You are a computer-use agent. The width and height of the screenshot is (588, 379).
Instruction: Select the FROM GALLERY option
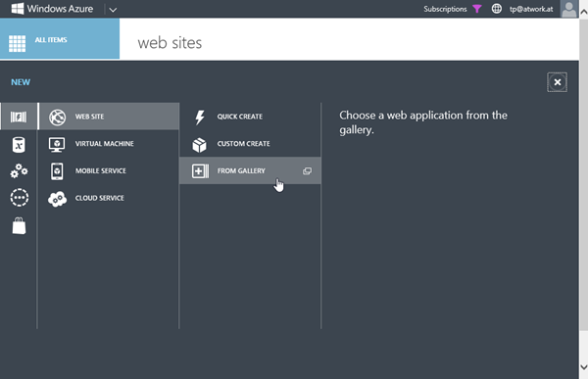pos(251,171)
